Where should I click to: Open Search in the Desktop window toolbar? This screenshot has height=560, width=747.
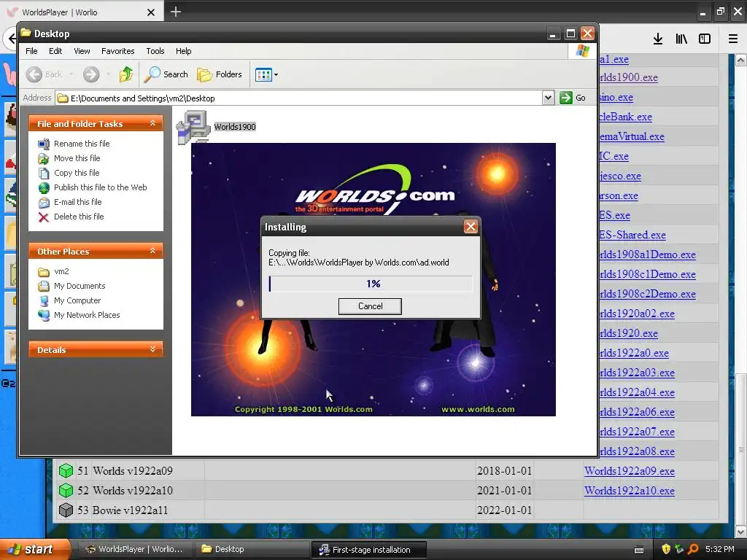pos(166,74)
